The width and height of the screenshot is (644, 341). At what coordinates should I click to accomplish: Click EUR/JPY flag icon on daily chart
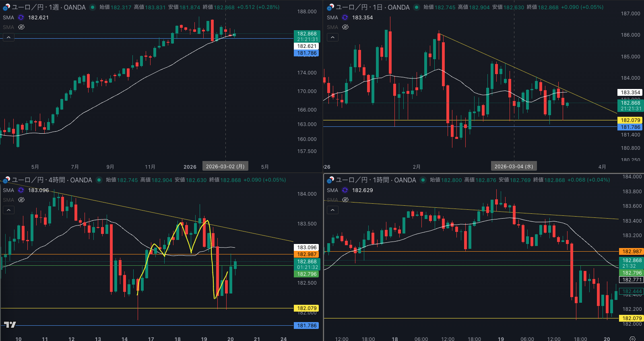(330, 7)
